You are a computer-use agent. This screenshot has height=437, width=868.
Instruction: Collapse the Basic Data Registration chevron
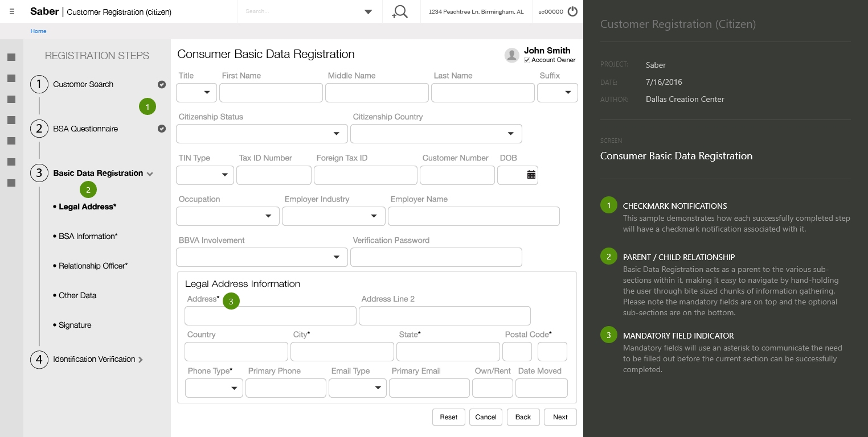(150, 174)
